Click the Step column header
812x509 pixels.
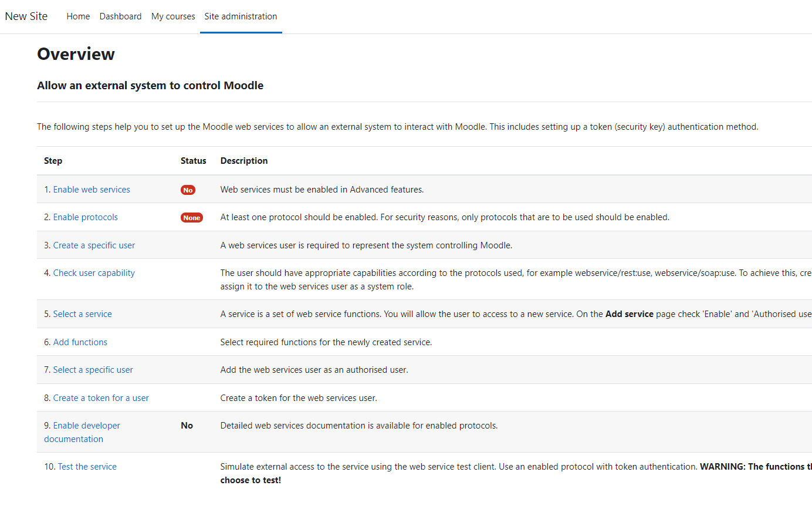53,161
